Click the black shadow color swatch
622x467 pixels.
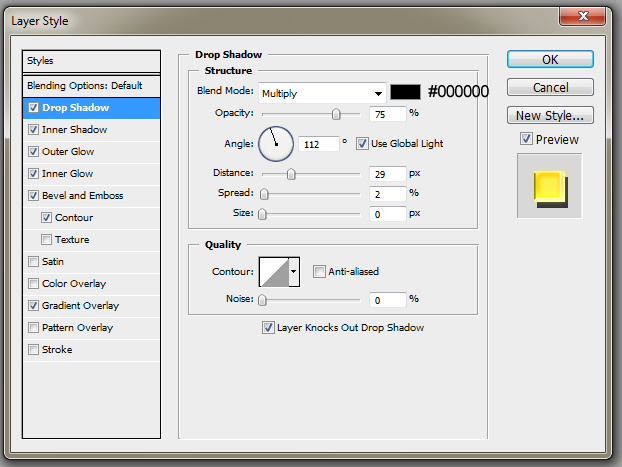pos(405,92)
